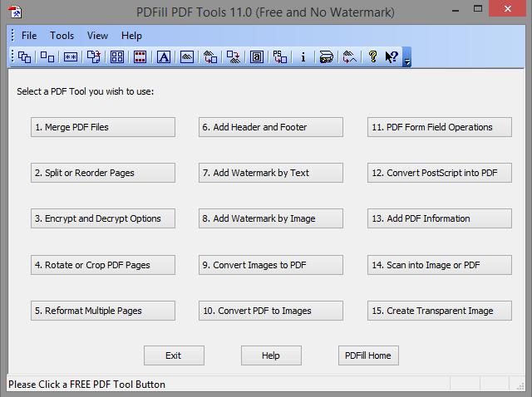Expand the toolbar options dropdown arrow
Viewport: 532px width, 397px height.
(x=406, y=57)
